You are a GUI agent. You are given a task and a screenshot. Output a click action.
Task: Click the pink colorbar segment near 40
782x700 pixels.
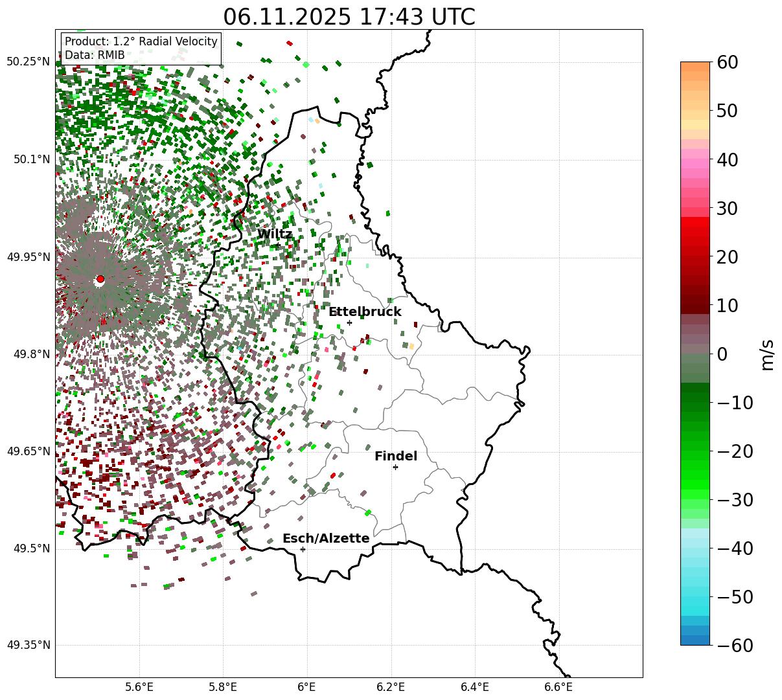click(x=695, y=163)
